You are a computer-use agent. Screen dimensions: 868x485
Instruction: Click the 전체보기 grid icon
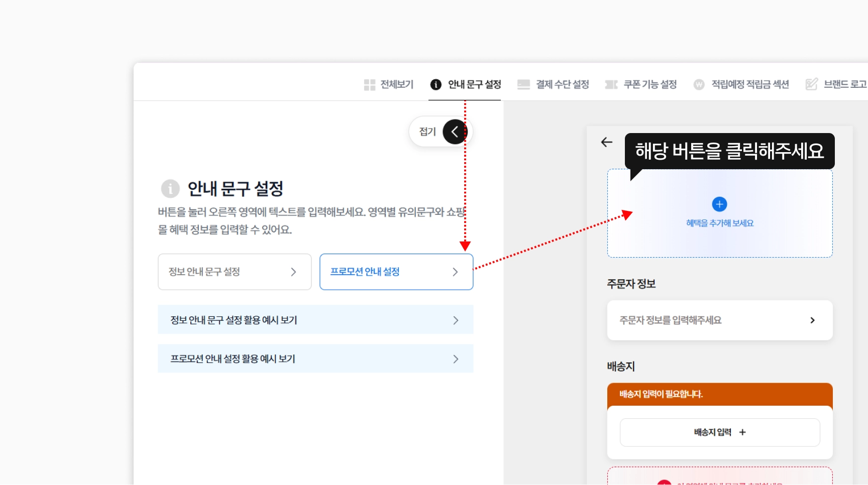[370, 85]
